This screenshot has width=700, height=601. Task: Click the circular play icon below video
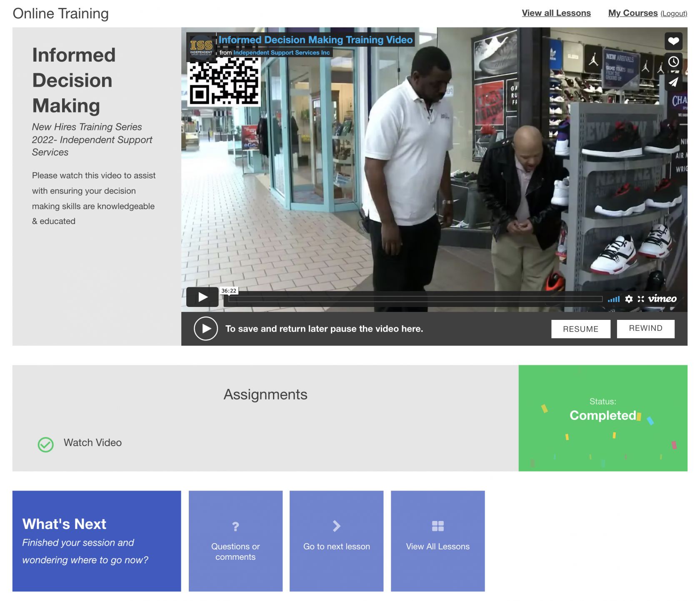(x=206, y=329)
